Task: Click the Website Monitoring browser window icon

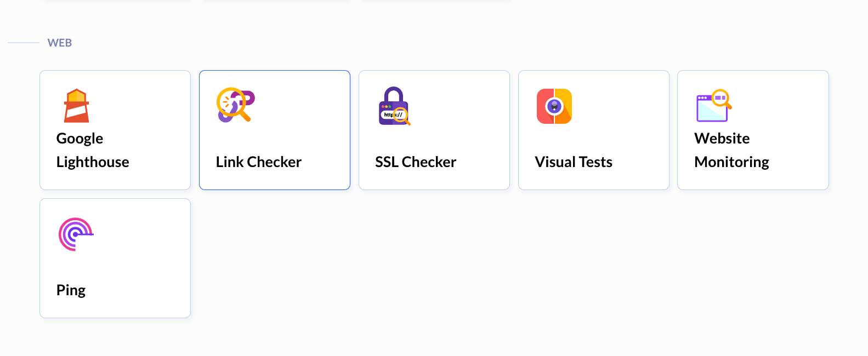Action: click(712, 108)
